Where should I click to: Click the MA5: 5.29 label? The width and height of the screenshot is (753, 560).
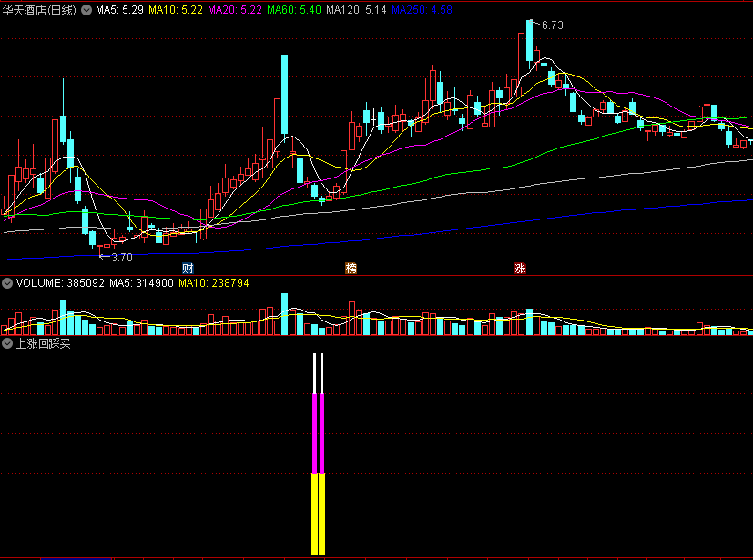119,10
